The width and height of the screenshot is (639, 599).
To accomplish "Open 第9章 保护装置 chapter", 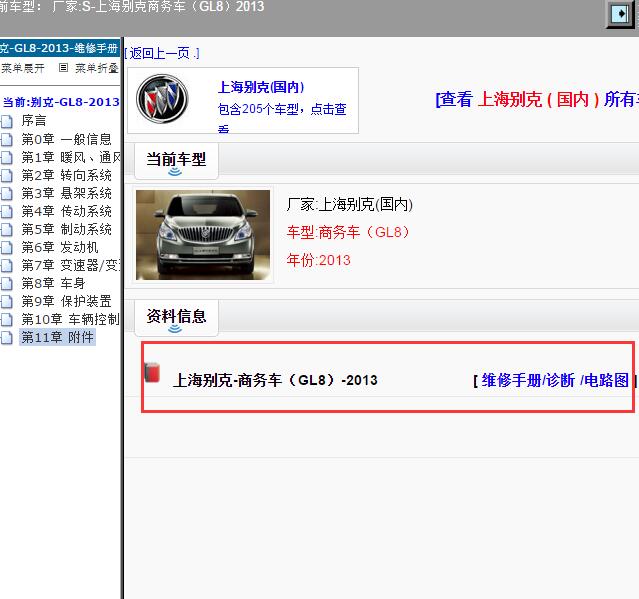I will [x=66, y=301].
